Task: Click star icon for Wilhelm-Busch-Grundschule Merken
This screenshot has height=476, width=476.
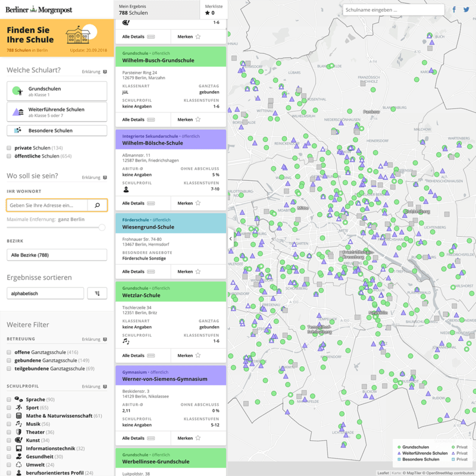Action: pos(198,119)
